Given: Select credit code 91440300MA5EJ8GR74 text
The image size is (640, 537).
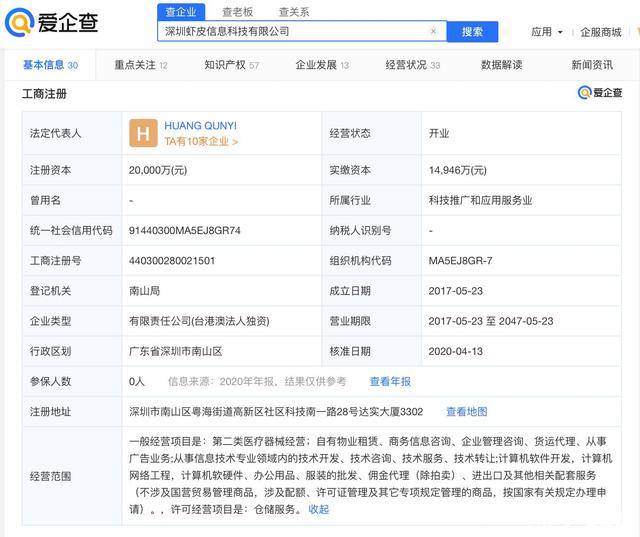Looking at the screenshot, I should (x=184, y=231).
